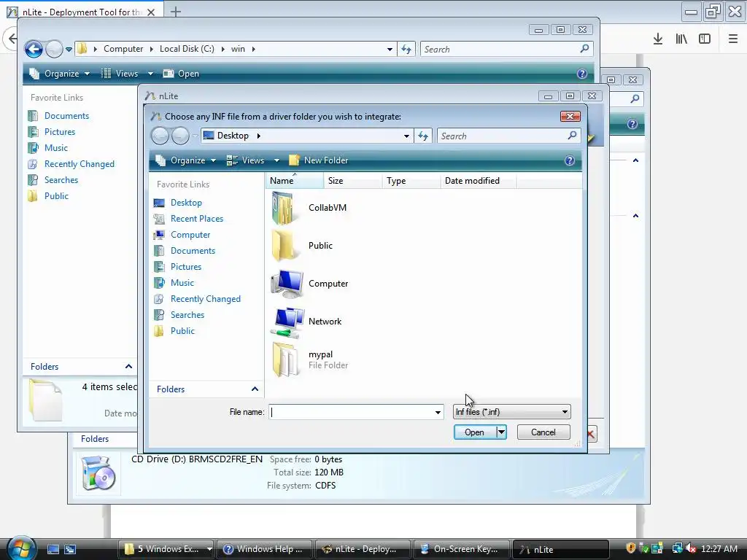Switch to Windows Explorer taskbar group

166,549
